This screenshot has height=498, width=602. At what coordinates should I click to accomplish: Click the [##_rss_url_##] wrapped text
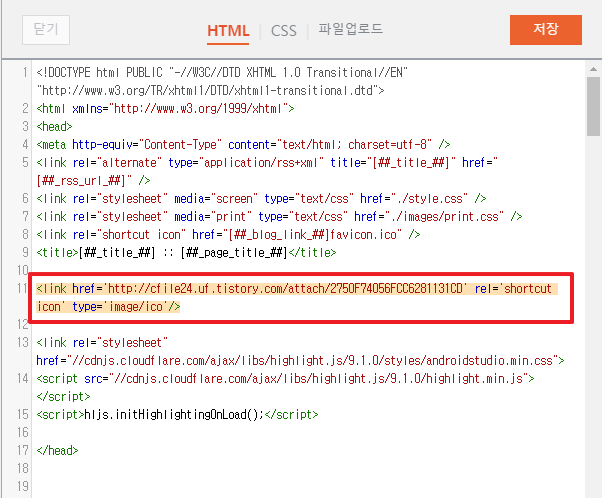point(84,181)
